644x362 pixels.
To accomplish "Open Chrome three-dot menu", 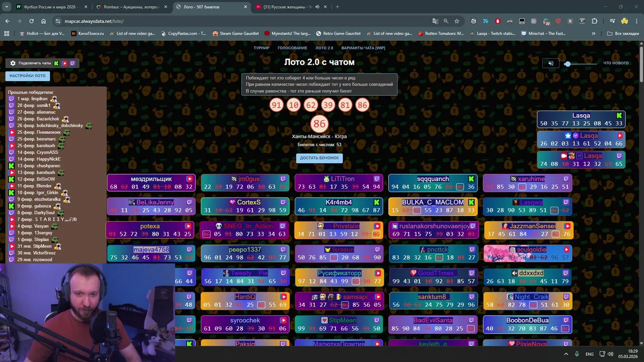I will pyautogui.click(x=637, y=21).
